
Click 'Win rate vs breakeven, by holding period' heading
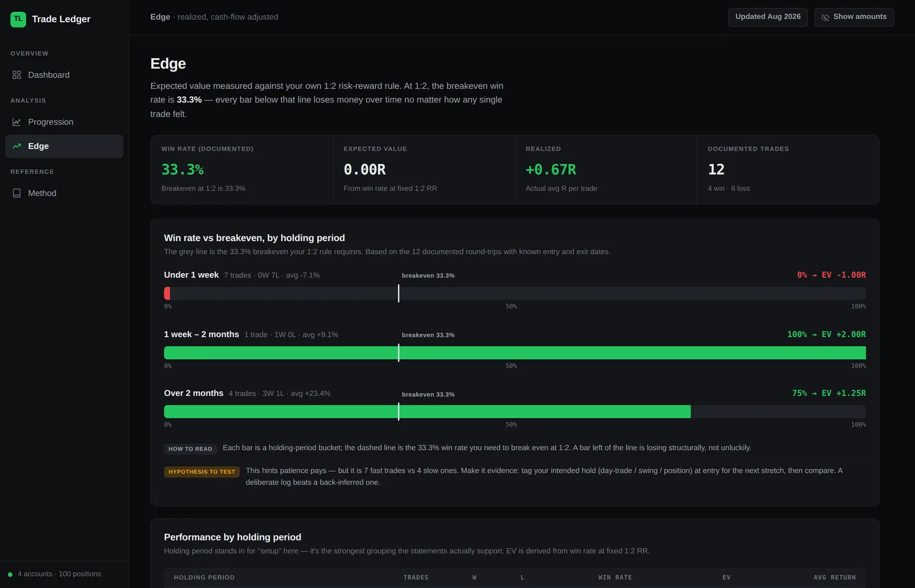tap(254, 238)
